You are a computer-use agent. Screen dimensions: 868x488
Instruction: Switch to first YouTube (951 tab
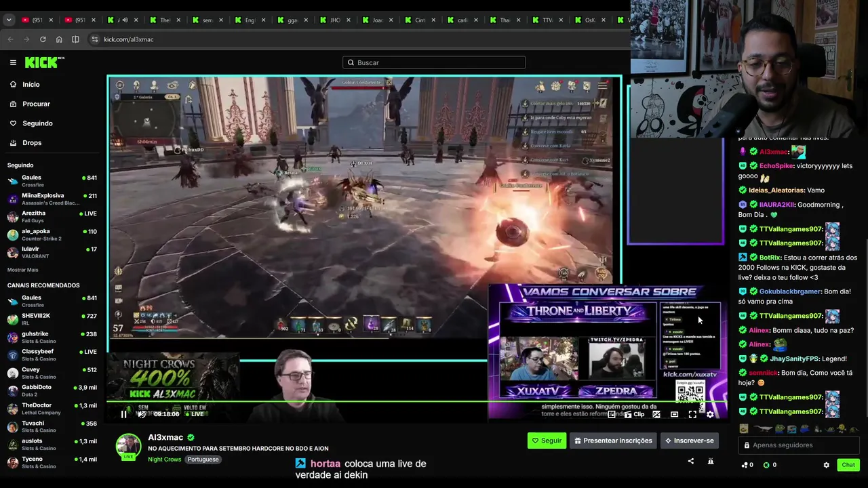point(37,20)
